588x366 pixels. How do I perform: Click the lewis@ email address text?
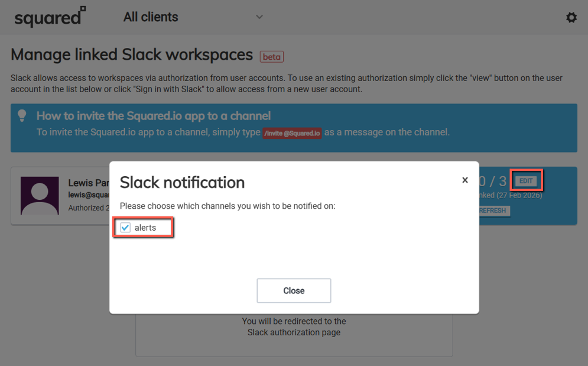(89, 195)
